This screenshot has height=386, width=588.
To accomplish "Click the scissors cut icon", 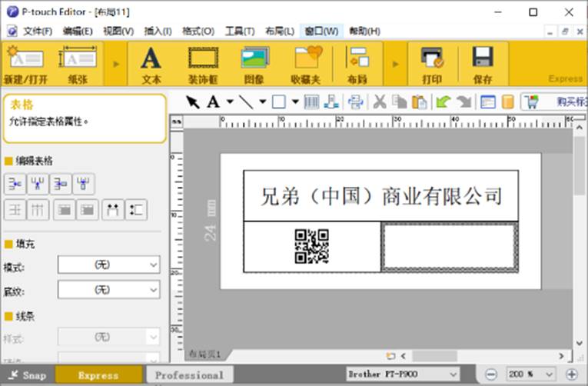I will (x=380, y=102).
